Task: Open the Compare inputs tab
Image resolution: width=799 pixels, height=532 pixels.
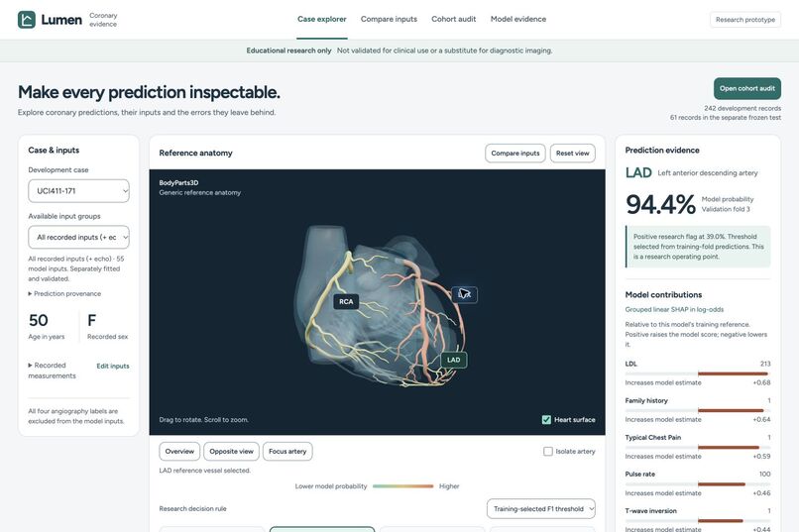Action: [x=389, y=20]
